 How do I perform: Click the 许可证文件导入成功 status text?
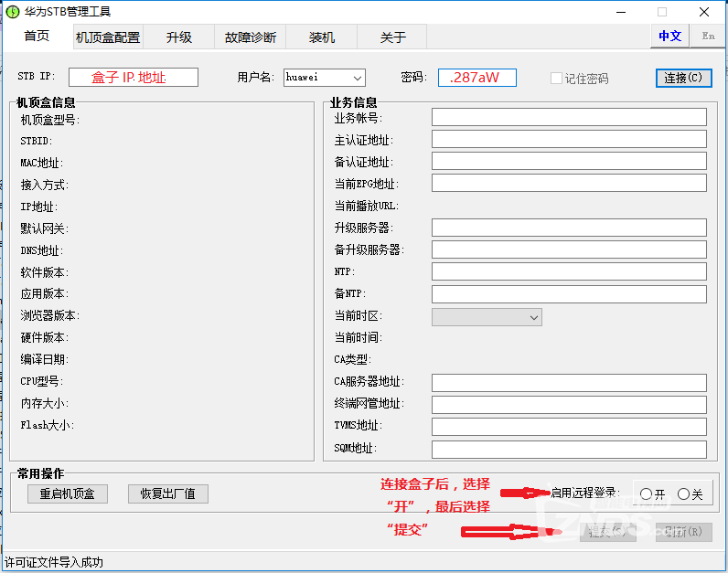coord(54,562)
